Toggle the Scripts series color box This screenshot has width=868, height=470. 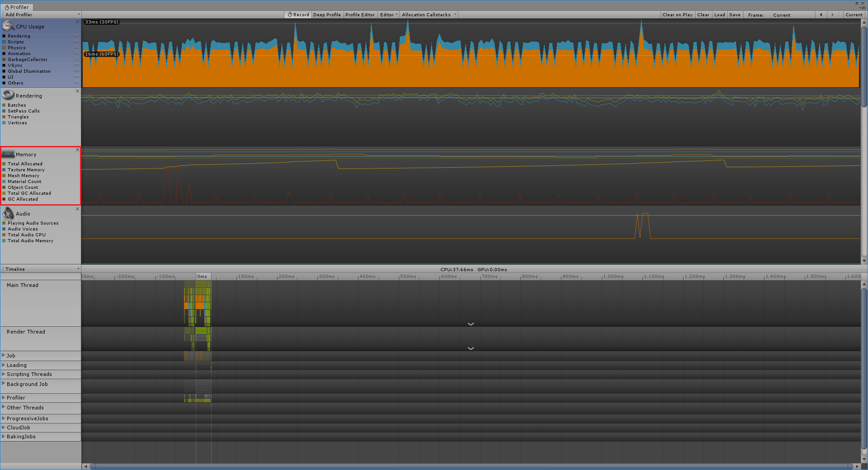(x=4, y=42)
